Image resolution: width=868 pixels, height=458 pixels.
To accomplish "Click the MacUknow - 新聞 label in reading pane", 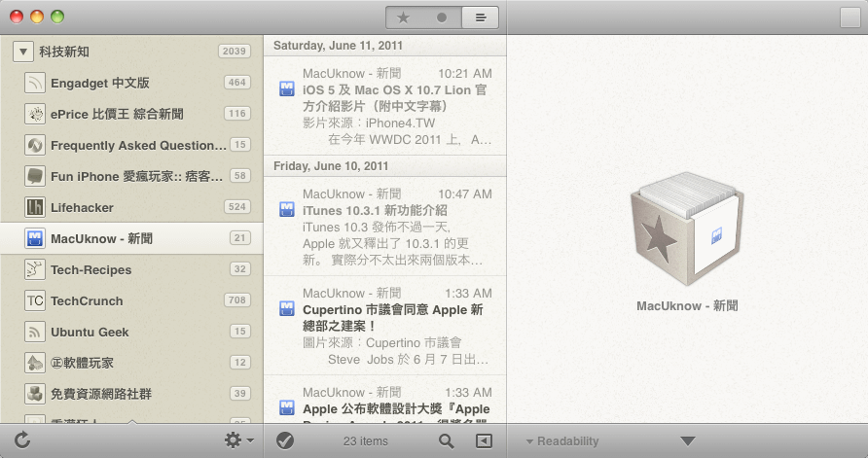I will click(687, 306).
